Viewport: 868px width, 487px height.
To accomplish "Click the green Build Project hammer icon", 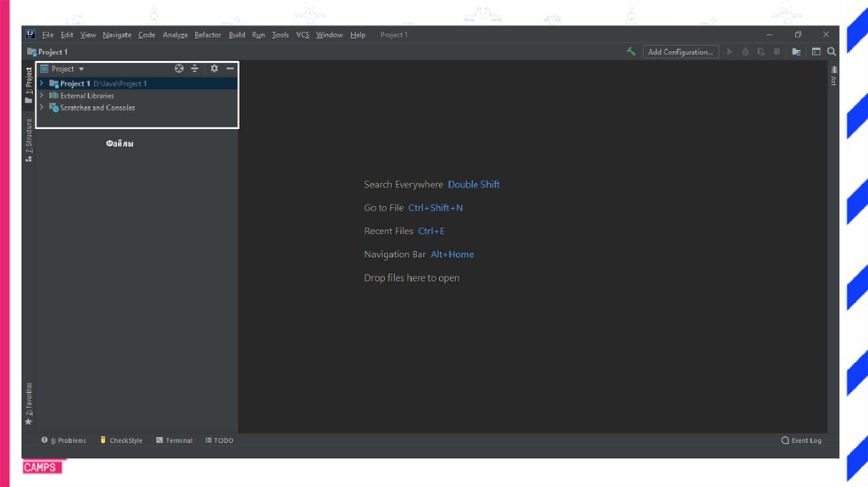I will point(631,52).
